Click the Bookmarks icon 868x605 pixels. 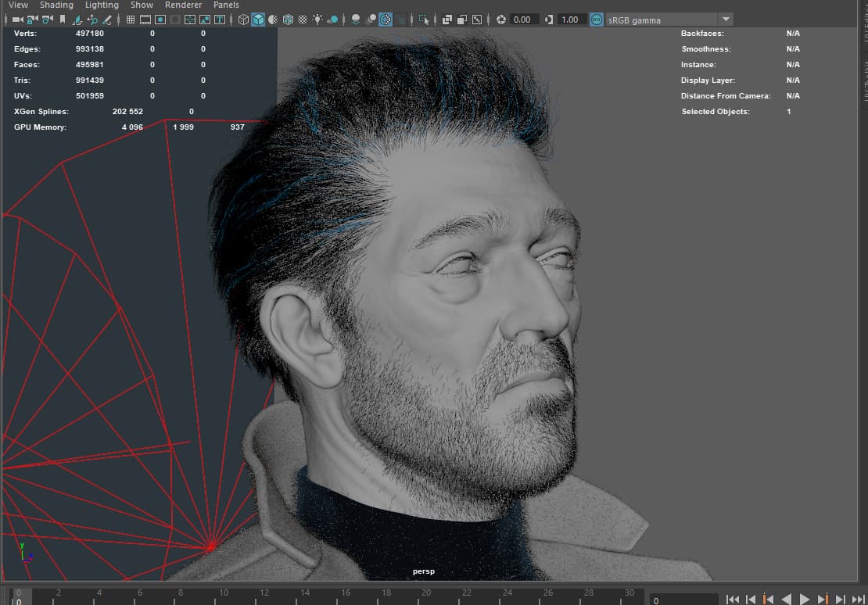point(63,20)
